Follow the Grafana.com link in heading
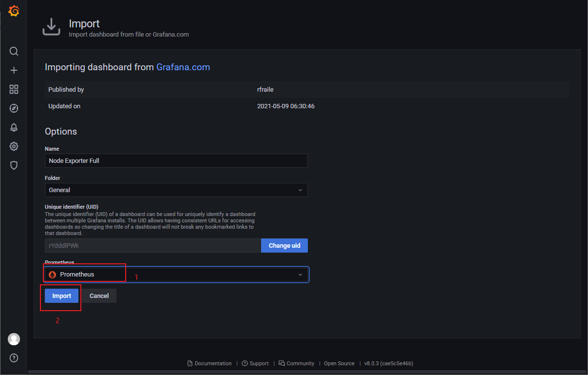 point(183,67)
